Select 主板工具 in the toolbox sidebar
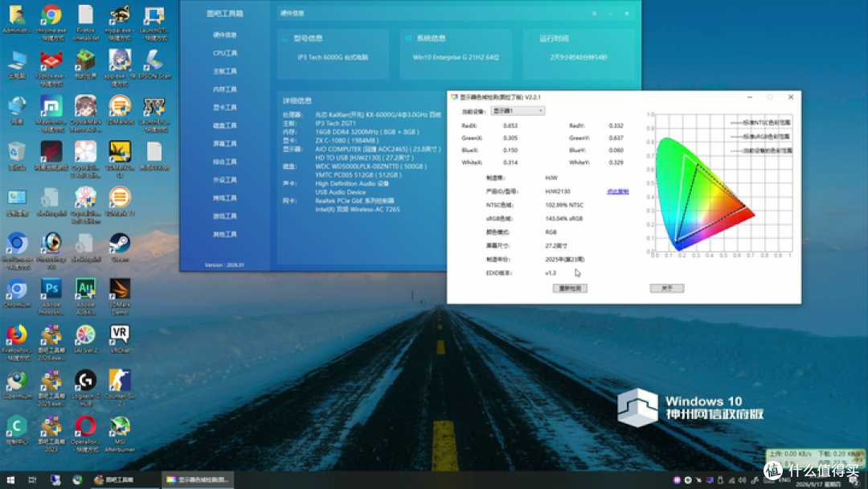This screenshot has height=489, width=868. (x=225, y=72)
